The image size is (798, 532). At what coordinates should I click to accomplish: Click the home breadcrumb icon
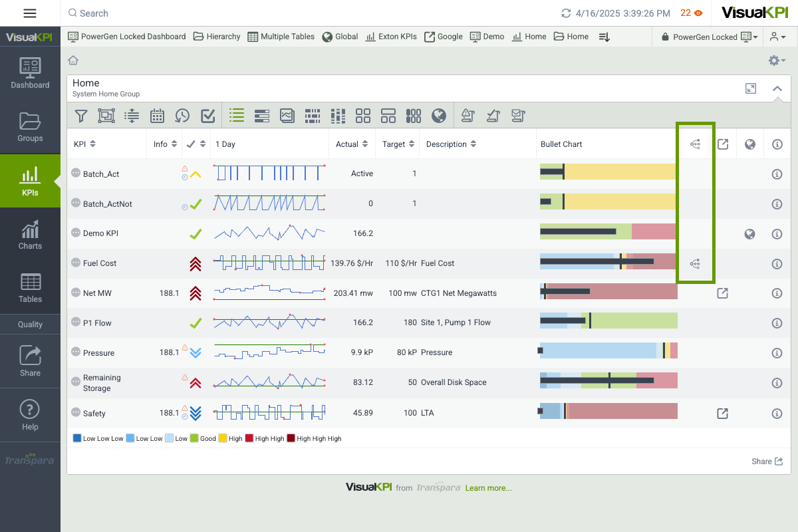click(x=73, y=61)
